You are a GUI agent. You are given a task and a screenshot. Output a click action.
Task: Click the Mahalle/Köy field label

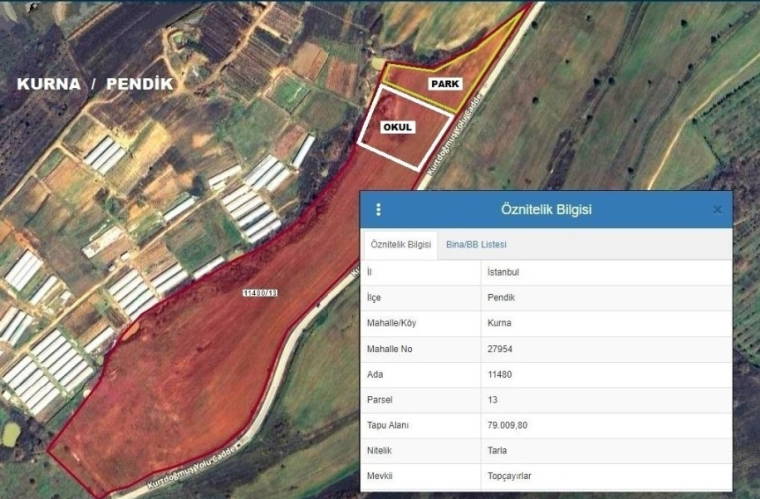pos(395,323)
